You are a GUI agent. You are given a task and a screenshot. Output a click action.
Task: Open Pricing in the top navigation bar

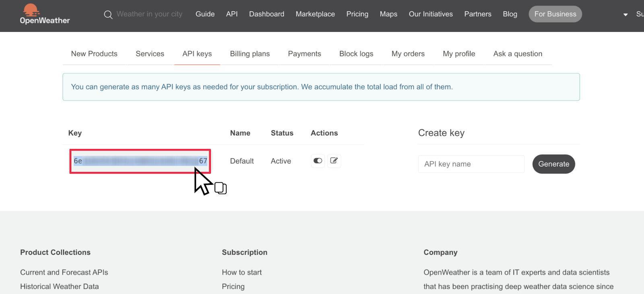coord(357,14)
